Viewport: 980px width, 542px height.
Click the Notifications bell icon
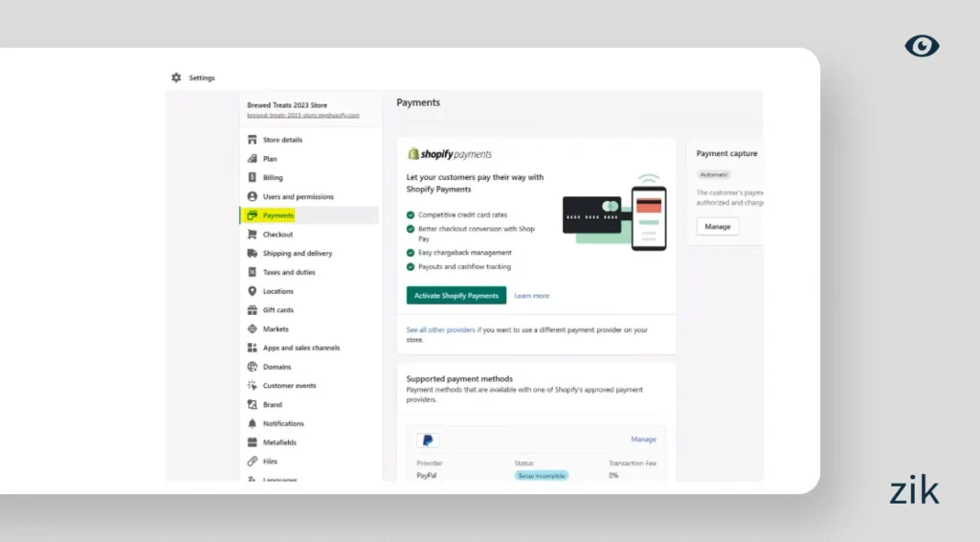coord(253,423)
